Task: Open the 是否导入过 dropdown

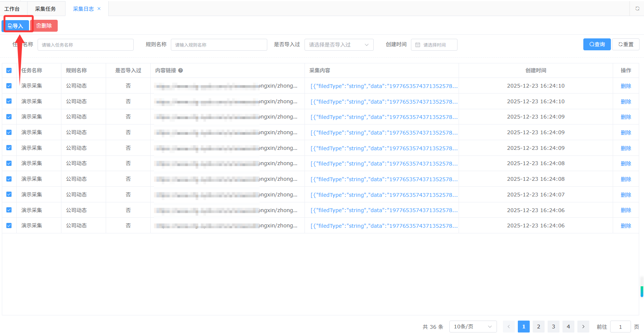Action: [339, 45]
